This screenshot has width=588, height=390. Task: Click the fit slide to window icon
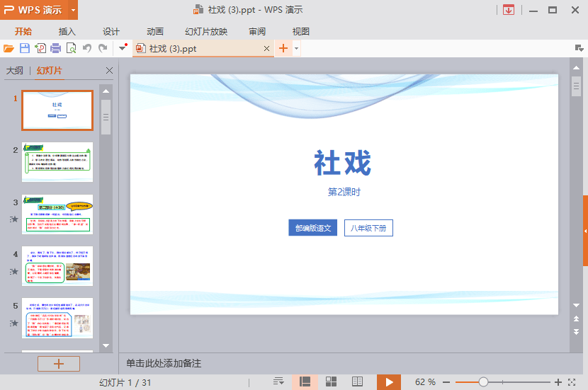pyautogui.click(x=572, y=382)
